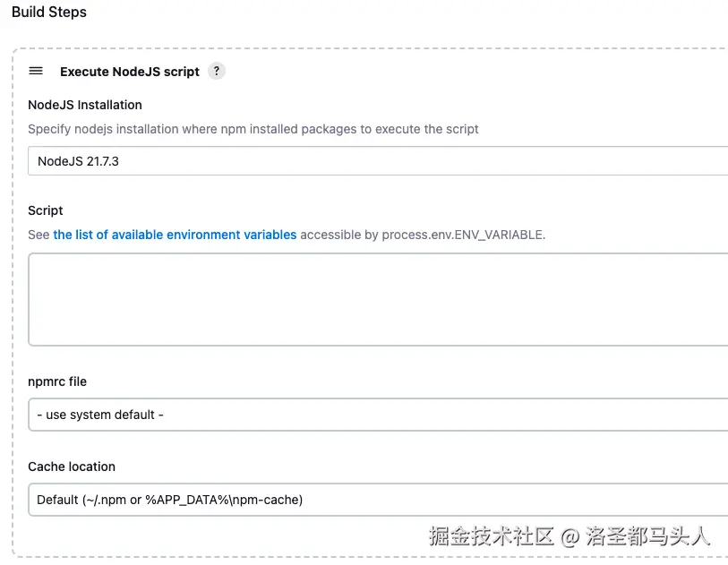Click the Cache location field label

[x=72, y=467]
